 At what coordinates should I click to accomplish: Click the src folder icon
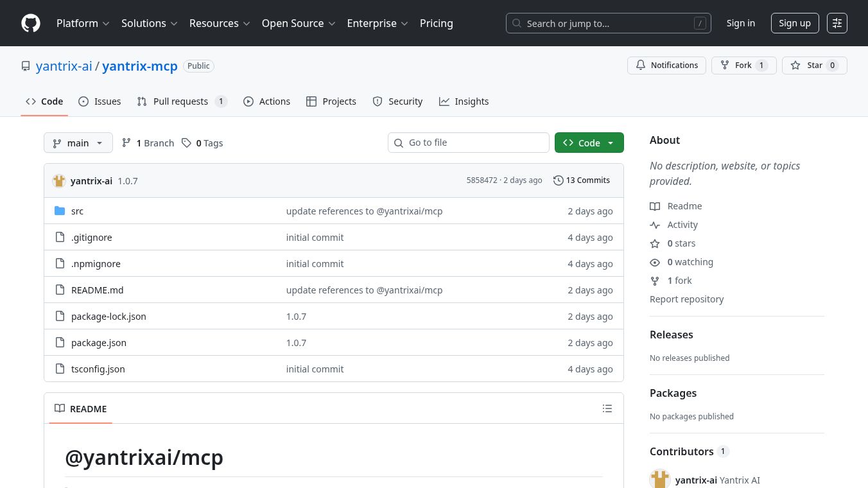pyautogui.click(x=60, y=211)
